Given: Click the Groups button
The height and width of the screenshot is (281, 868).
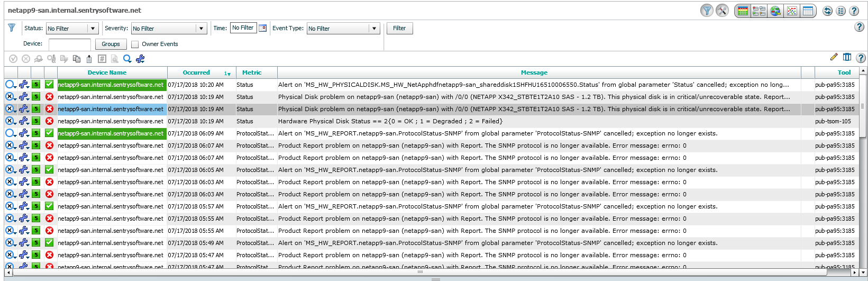Looking at the screenshot, I should click(x=111, y=44).
